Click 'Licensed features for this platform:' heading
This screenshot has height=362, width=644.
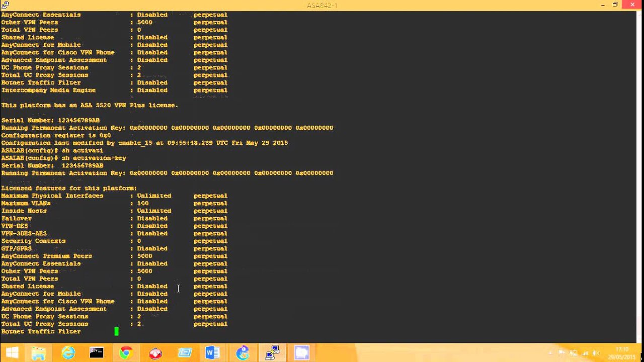(x=69, y=188)
